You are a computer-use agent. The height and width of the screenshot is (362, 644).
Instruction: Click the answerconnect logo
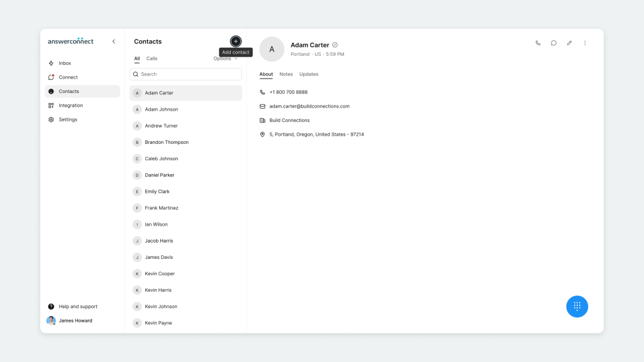pyautogui.click(x=70, y=41)
